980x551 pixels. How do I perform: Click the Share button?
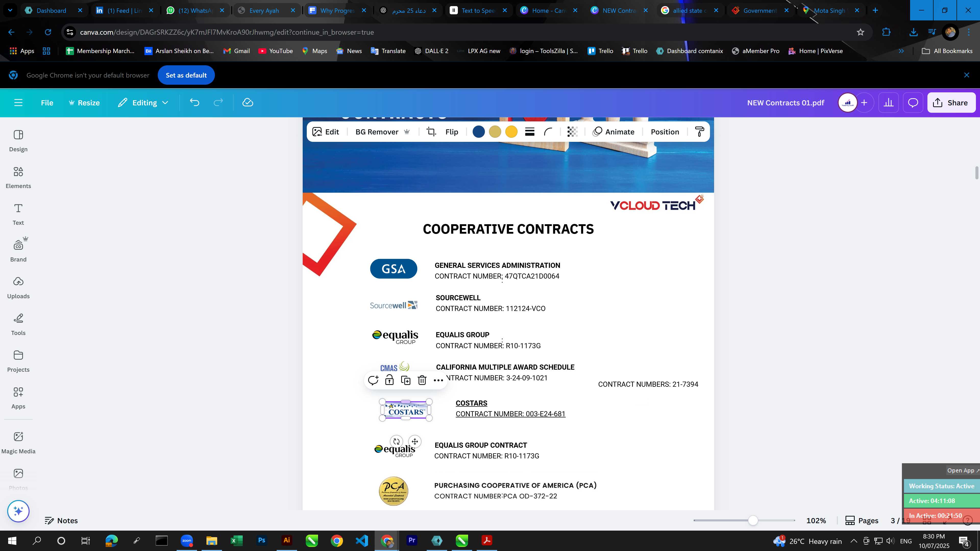[x=951, y=103]
